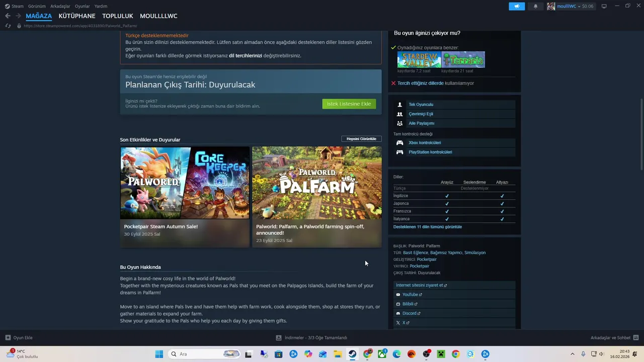Image resolution: width=644 pixels, height=362 pixels.
Task: Reload the store page
Action: (8, 26)
